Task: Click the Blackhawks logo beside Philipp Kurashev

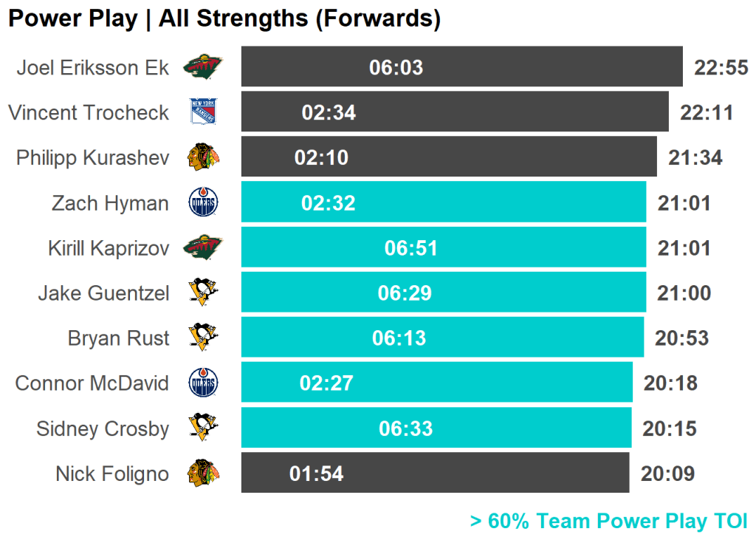Action: 203,157
